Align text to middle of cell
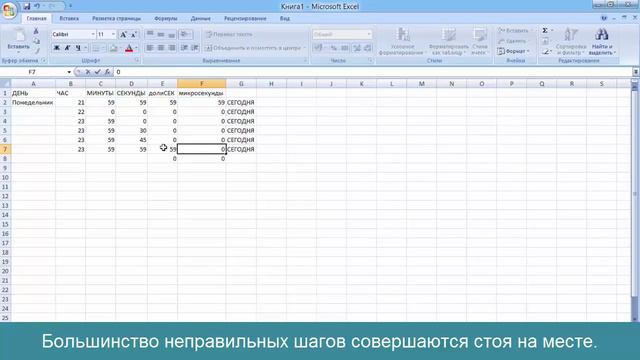The height and width of the screenshot is (360, 640). (161, 34)
